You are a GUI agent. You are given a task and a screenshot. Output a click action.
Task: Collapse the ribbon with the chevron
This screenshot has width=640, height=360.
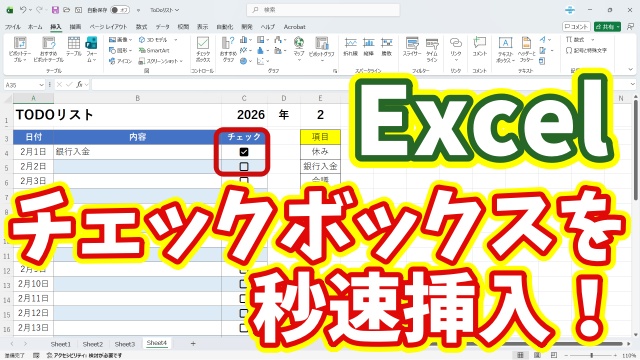click(x=631, y=70)
